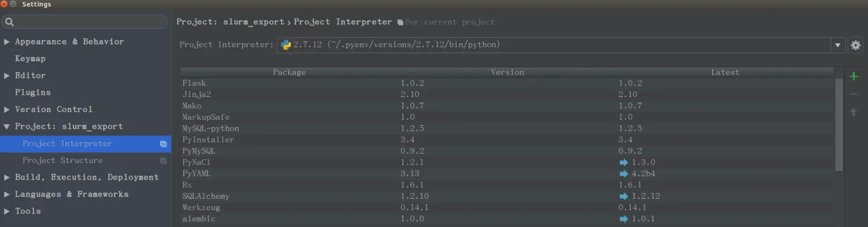This screenshot has width=868, height=227.
Task: Select the PyMySQL package row
Action: [x=507, y=151]
